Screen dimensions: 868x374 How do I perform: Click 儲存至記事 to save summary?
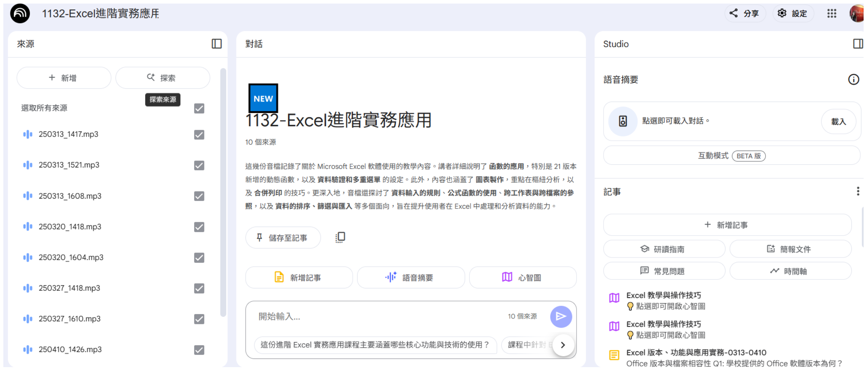[282, 238]
